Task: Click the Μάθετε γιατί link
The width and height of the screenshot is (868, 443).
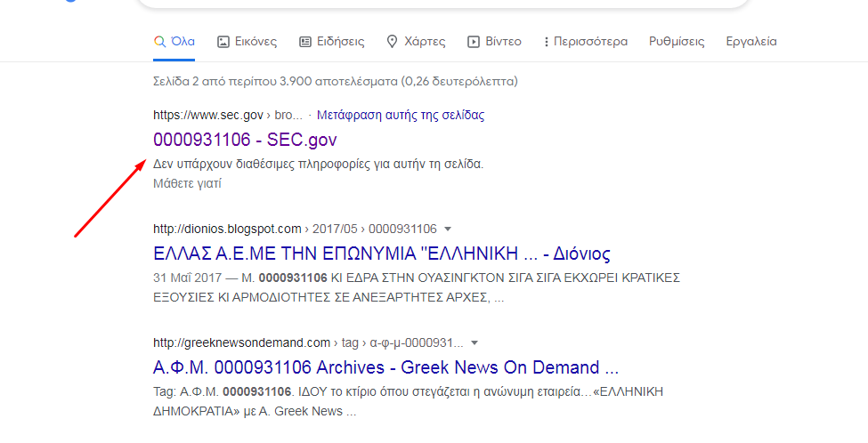Action: point(187,183)
